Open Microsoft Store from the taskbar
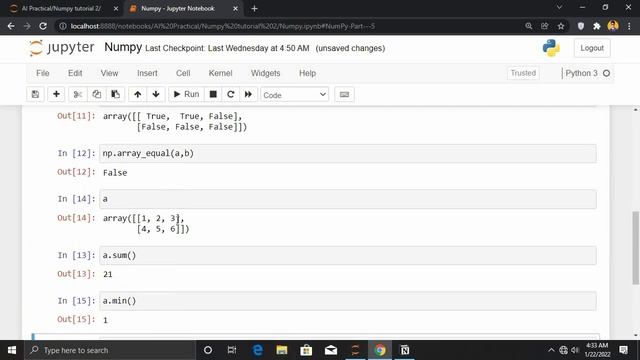This screenshot has height=360, width=640. (306, 350)
